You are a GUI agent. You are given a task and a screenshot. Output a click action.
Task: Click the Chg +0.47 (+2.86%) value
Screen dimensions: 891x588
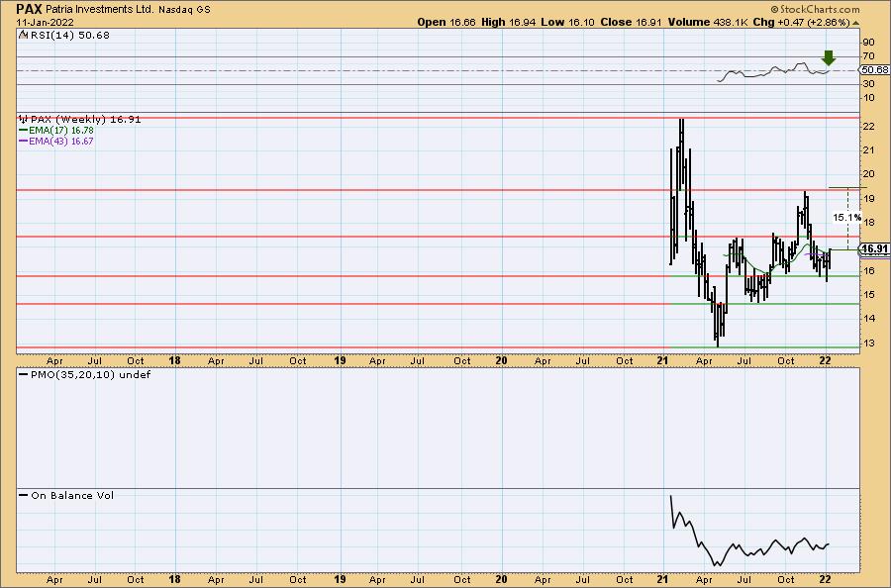click(801, 22)
